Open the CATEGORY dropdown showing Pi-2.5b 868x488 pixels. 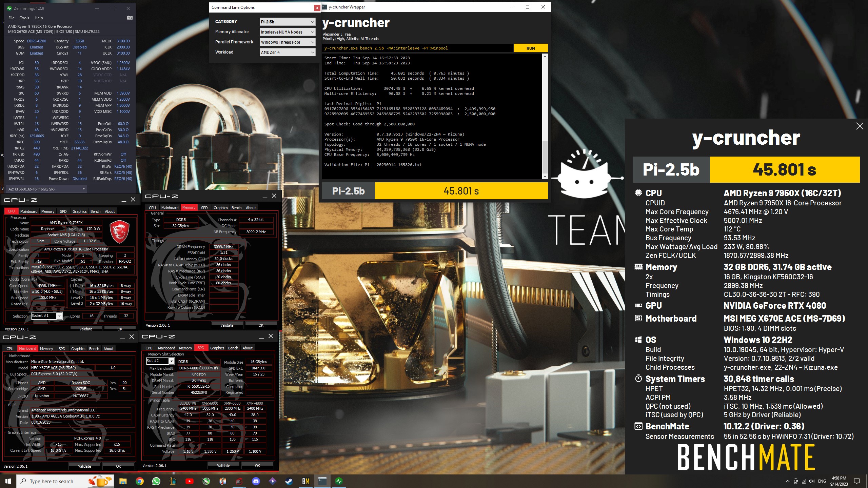(x=288, y=22)
